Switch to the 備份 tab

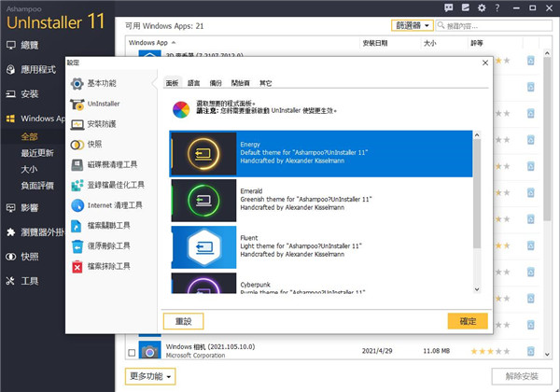[x=216, y=83]
